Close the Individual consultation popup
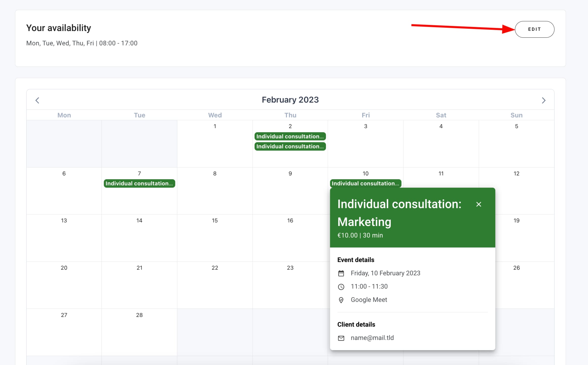The height and width of the screenshot is (365, 588). point(478,204)
